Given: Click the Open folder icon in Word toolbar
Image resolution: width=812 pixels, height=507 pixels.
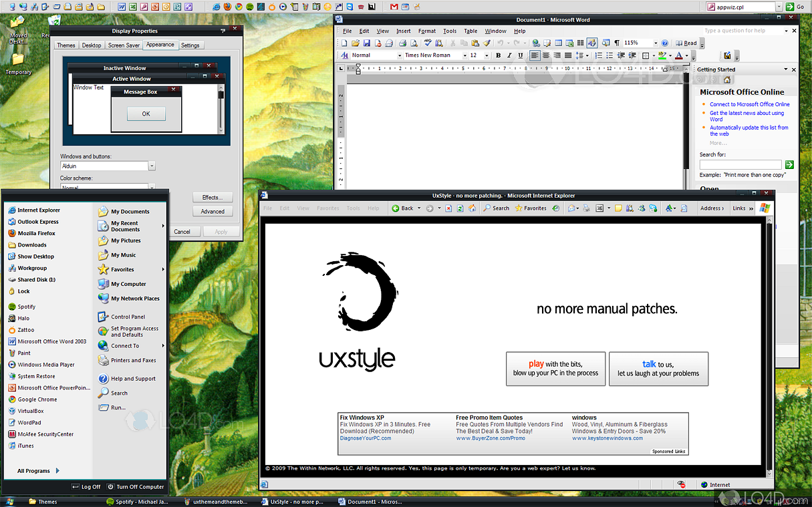Looking at the screenshot, I should [356, 43].
